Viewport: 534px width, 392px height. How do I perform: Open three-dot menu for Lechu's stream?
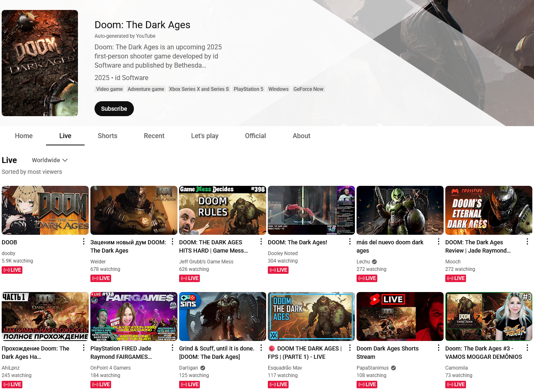click(439, 242)
